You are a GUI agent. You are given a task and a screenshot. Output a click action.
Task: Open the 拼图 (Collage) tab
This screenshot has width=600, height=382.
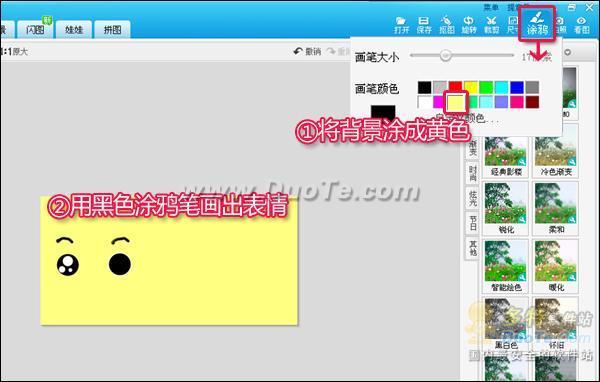(x=112, y=29)
